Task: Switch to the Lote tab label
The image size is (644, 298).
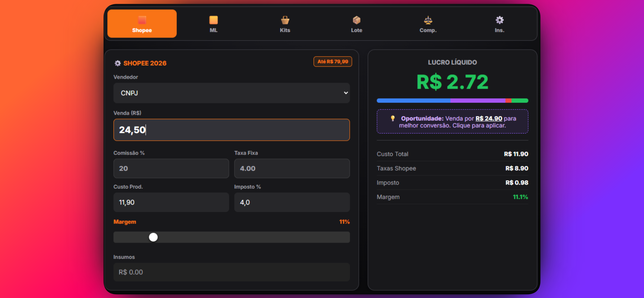Action: 356,30
